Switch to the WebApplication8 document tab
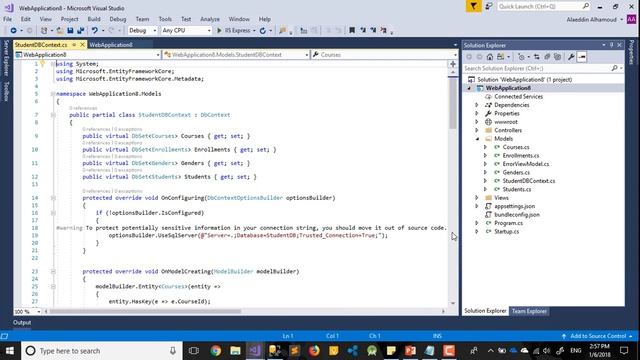The width and height of the screenshot is (640, 360). coord(111,45)
